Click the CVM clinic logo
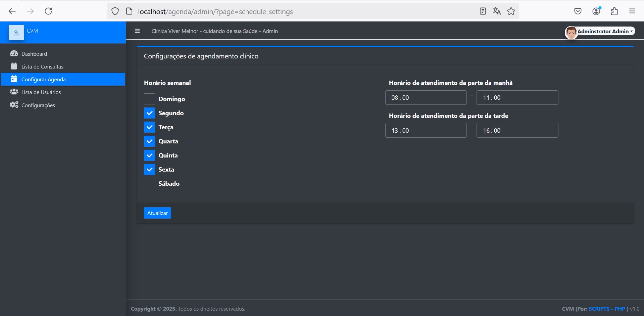 coord(16,32)
